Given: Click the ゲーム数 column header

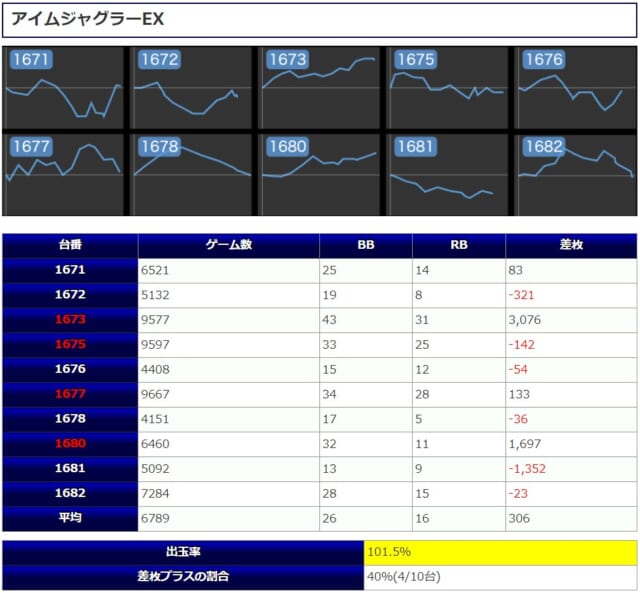Looking at the screenshot, I should click(x=228, y=246).
